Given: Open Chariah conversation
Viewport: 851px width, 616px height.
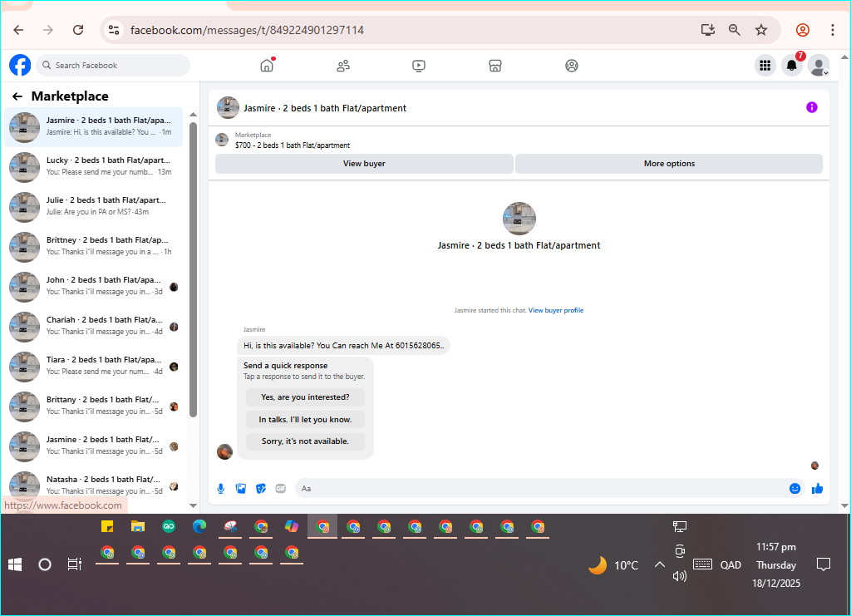Looking at the screenshot, I should tap(93, 327).
